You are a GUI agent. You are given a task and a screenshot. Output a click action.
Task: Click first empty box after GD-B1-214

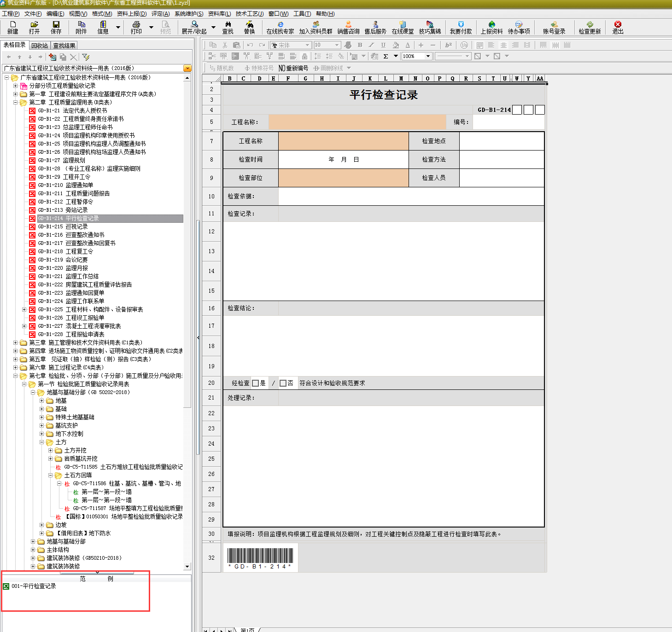click(517, 110)
